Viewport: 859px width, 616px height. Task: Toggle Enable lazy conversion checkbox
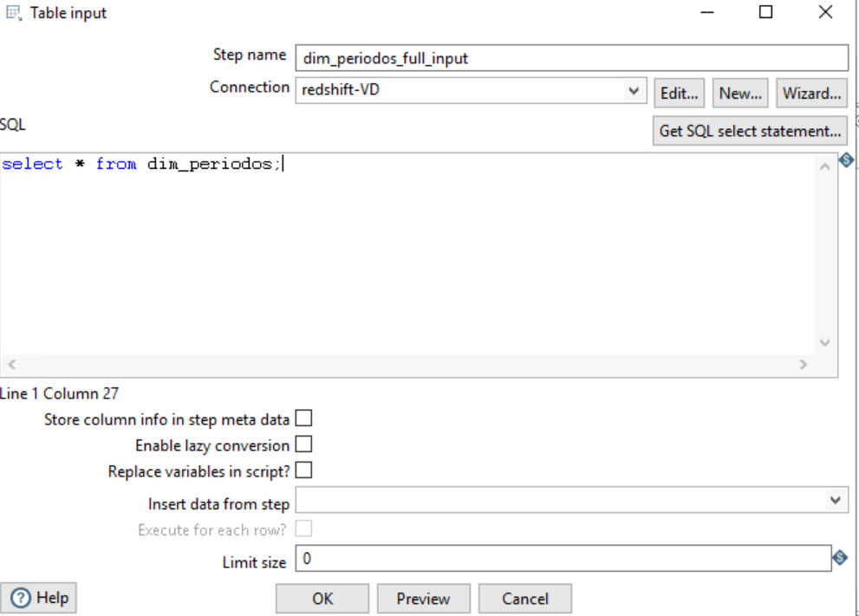click(x=303, y=444)
